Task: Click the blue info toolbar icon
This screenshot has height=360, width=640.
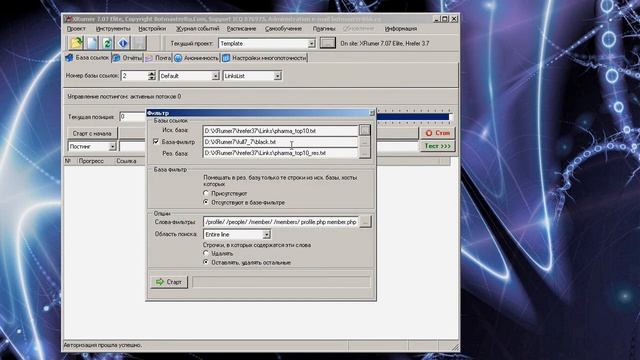Action: point(123,43)
